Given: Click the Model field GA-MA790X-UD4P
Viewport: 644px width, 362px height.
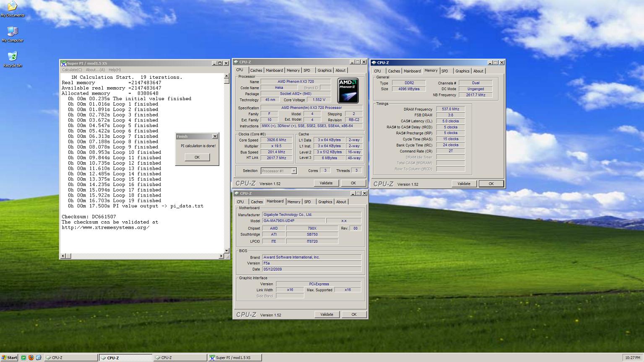Looking at the screenshot, I should [293, 221].
